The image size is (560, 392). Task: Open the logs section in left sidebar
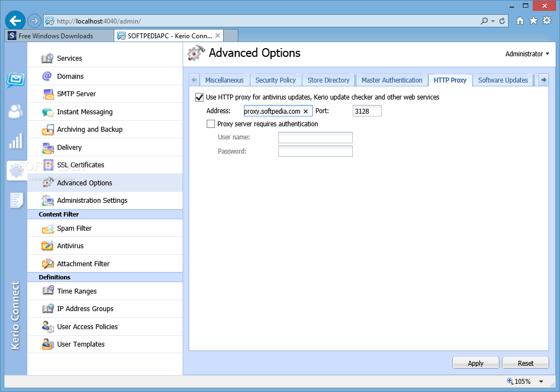click(x=16, y=200)
